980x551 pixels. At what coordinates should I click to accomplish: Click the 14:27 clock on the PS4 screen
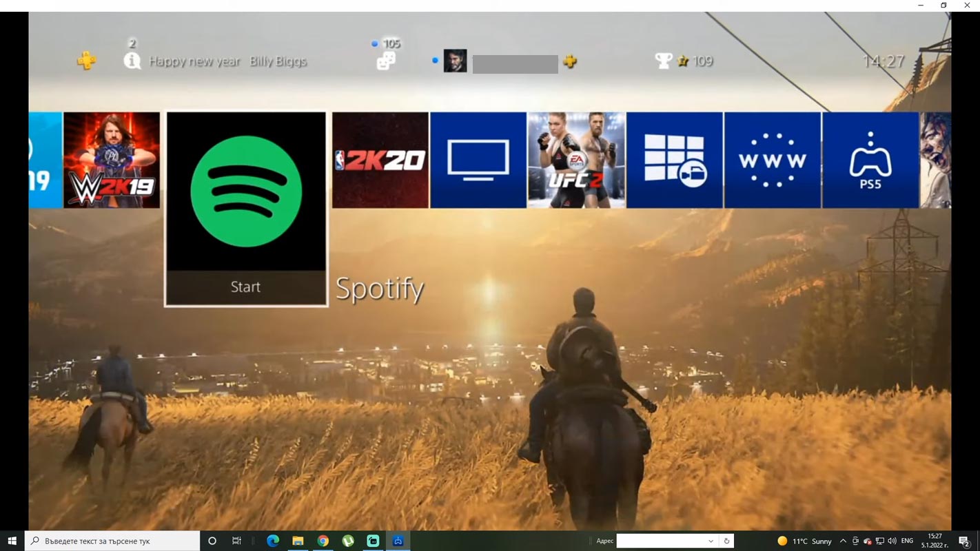pos(884,61)
